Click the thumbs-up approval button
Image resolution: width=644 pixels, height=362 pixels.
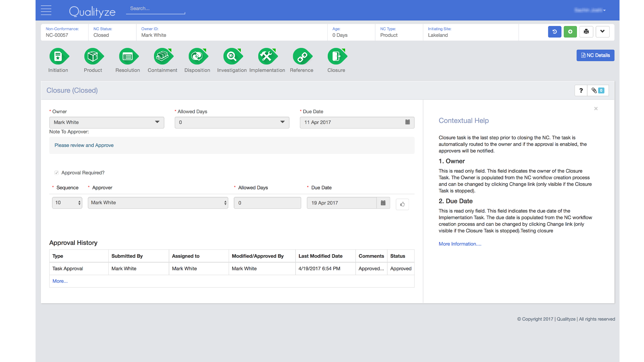point(402,204)
